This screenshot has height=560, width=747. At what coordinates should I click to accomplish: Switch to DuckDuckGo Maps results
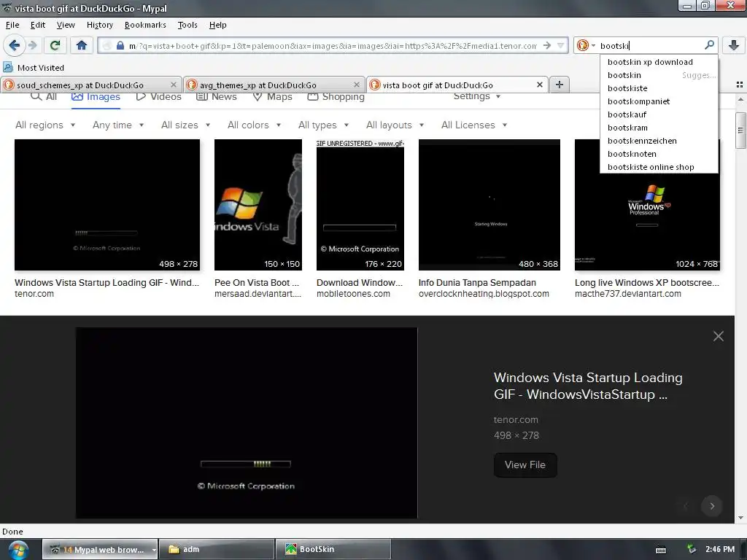coord(271,96)
